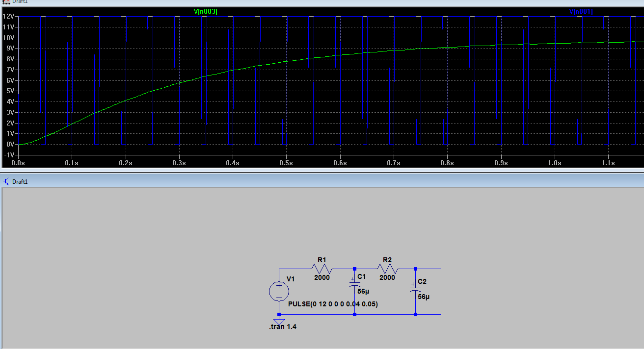Click the C2 label text
Image resolution: width=644 pixels, height=349 pixels.
click(422, 281)
